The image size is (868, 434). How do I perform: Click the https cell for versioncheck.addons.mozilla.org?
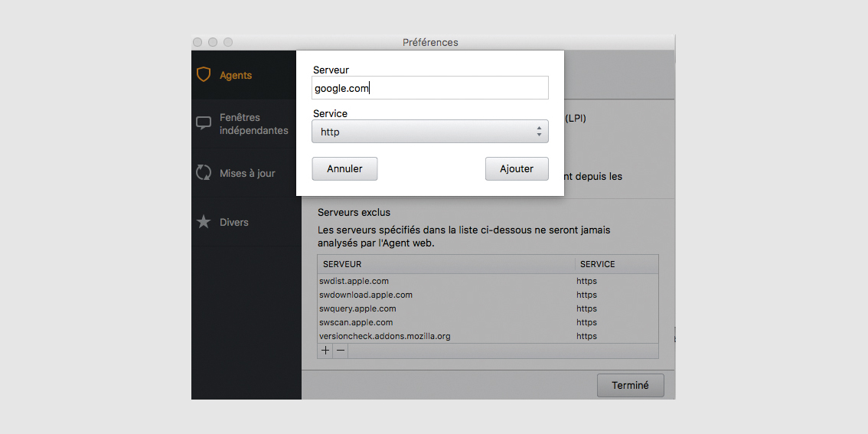[x=587, y=336]
